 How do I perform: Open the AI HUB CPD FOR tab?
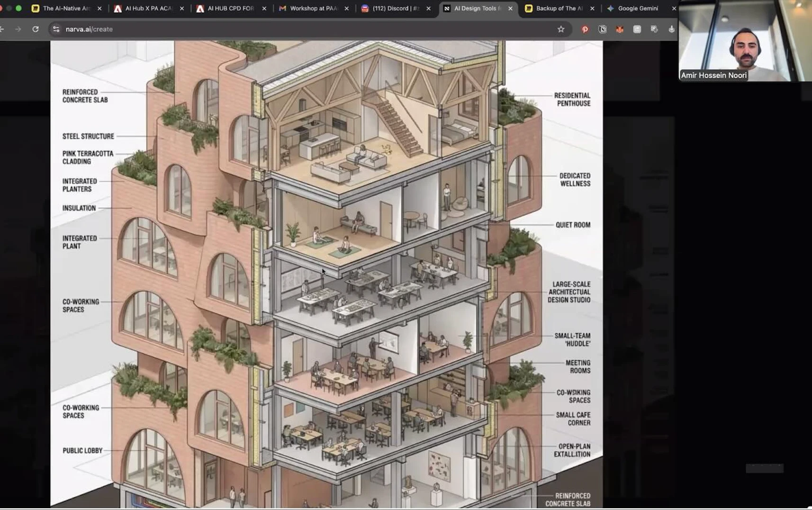[x=230, y=9]
